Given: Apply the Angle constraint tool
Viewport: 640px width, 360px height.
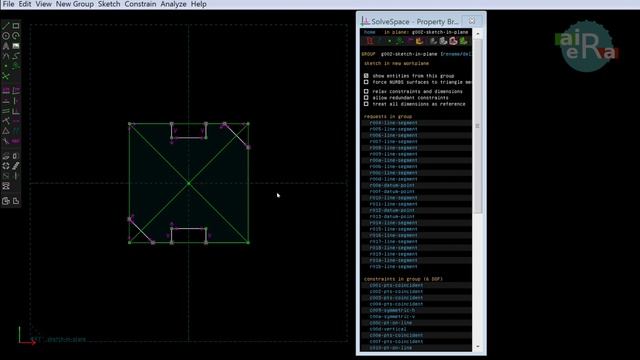Looking at the screenshot, I should coord(16,91).
